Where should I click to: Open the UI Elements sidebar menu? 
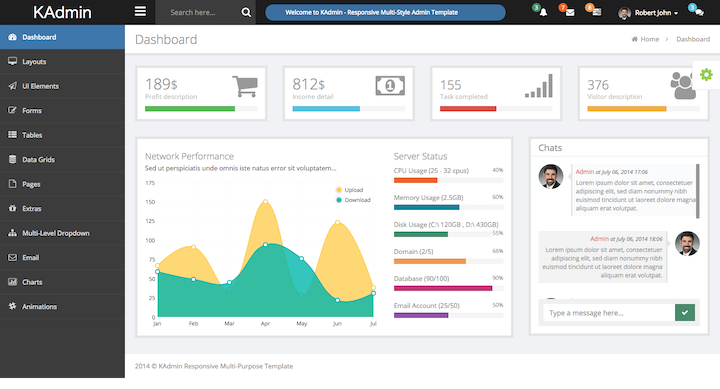(62, 86)
